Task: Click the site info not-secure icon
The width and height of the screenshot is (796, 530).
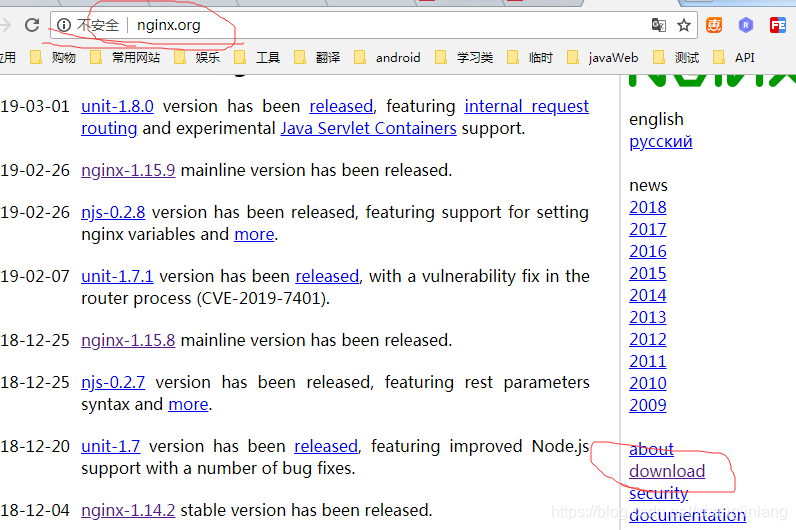Action: click(63, 24)
